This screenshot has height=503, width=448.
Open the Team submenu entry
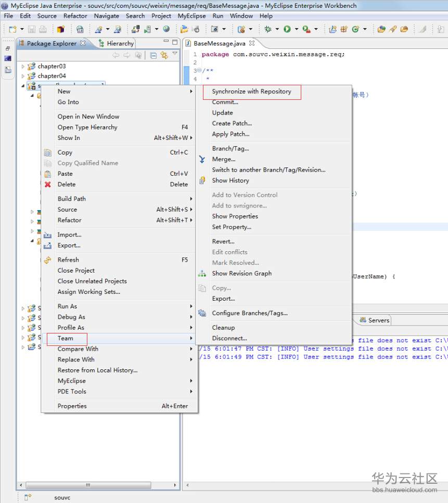point(119,338)
